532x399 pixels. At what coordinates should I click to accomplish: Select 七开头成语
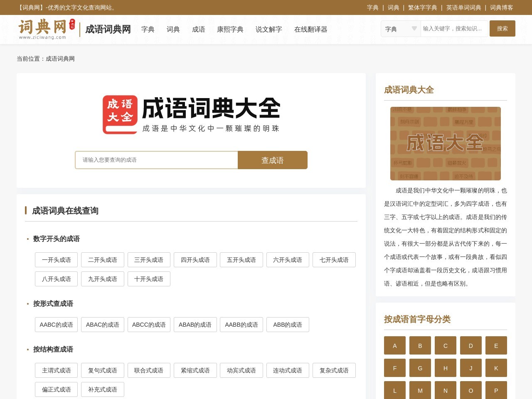pos(334,260)
